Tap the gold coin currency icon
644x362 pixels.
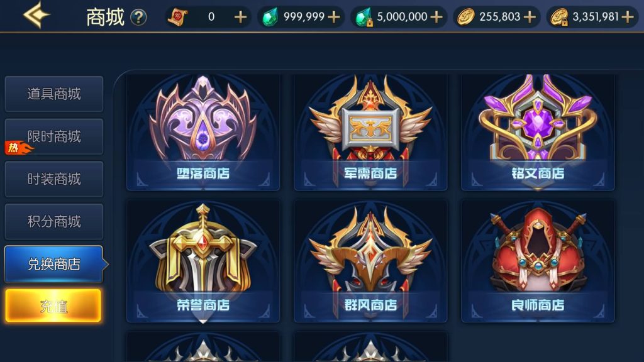pos(466,17)
